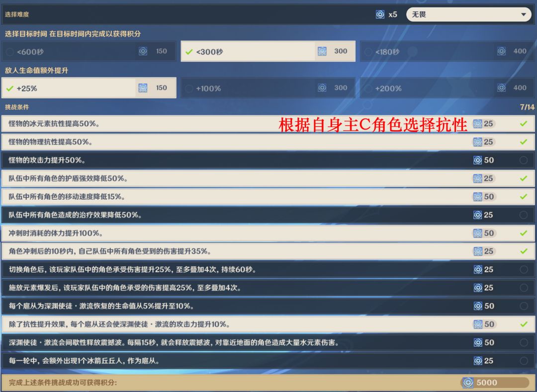Image resolution: width=537 pixels, height=392 pixels.
Task: Click the point icon next to +25% 150
Action: click(x=143, y=88)
